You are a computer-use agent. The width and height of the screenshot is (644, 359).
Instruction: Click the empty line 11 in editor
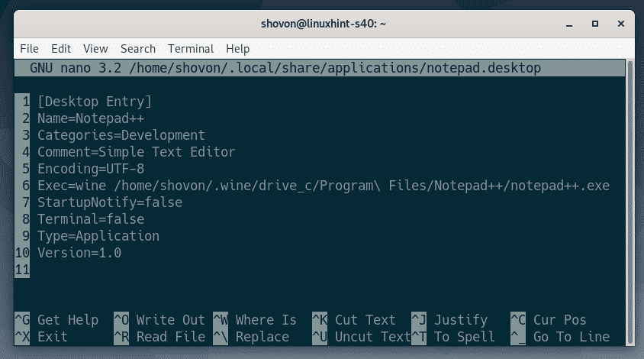[x=320, y=270]
